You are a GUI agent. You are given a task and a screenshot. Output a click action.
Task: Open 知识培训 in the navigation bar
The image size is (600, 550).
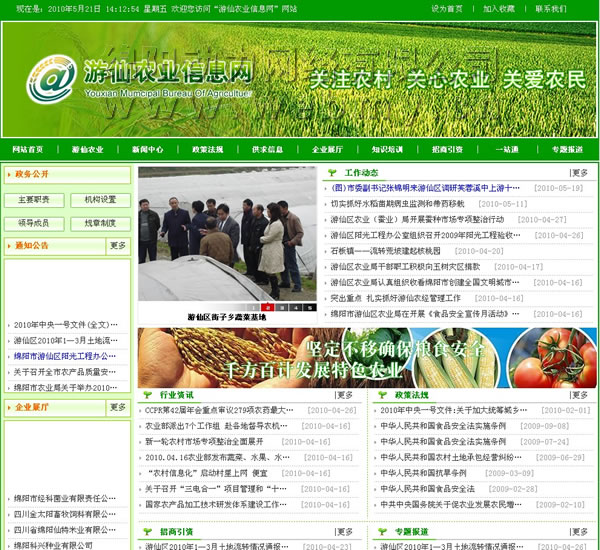387,149
